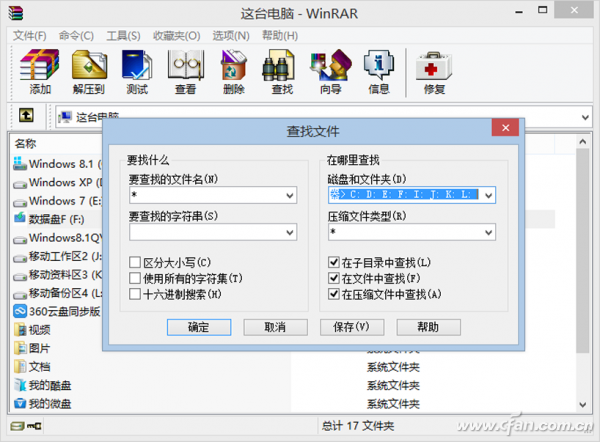600x442 pixels.
Task: Expand the 压缩文件类型(R) dropdown arrow
Action: tap(489, 232)
